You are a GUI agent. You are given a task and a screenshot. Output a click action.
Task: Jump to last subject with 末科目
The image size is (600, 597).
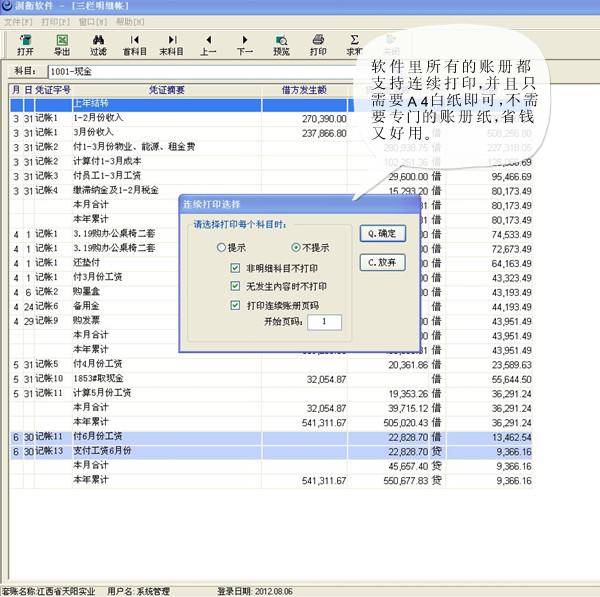[x=171, y=45]
